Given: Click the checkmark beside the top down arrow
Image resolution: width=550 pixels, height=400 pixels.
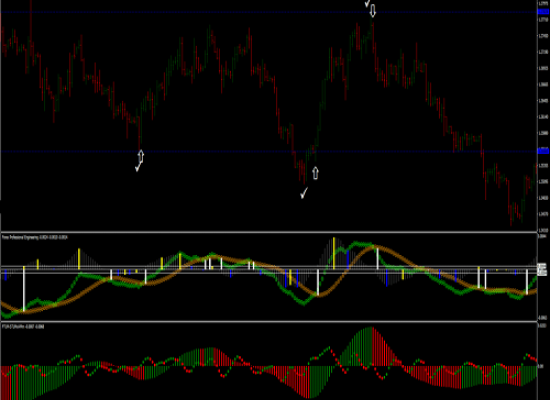Looking at the screenshot, I should pyautogui.click(x=367, y=3).
